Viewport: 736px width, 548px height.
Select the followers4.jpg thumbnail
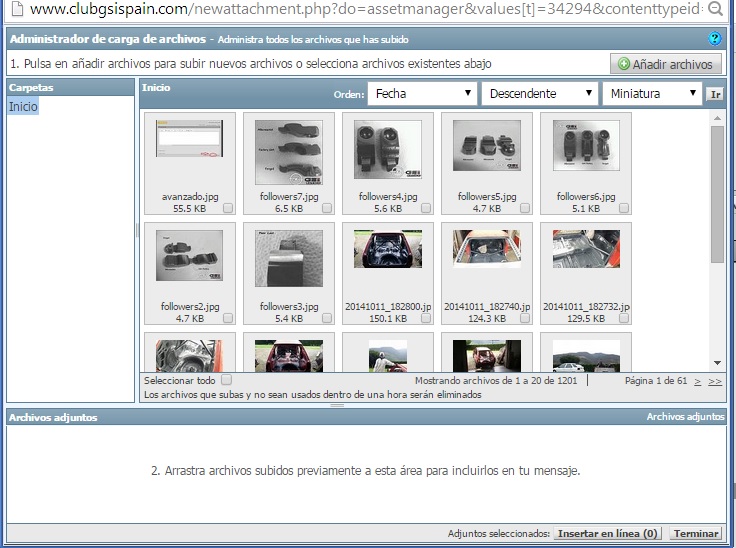pyautogui.click(x=387, y=151)
